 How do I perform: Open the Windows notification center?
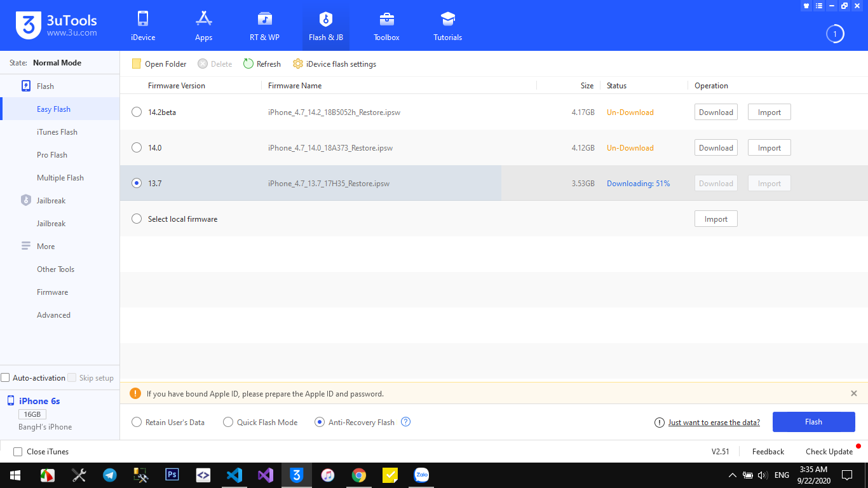click(847, 475)
